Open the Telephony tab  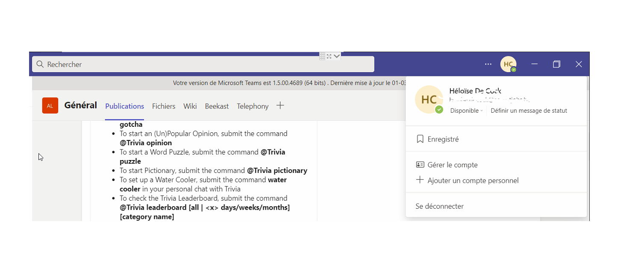pyautogui.click(x=253, y=106)
